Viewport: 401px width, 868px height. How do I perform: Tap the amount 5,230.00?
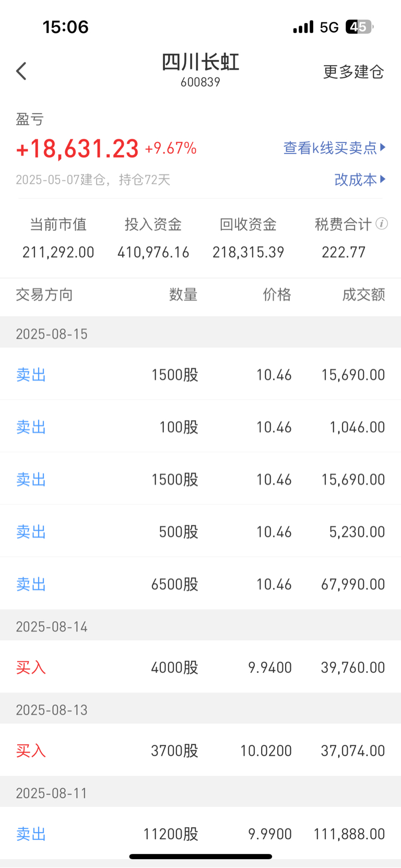click(x=357, y=532)
